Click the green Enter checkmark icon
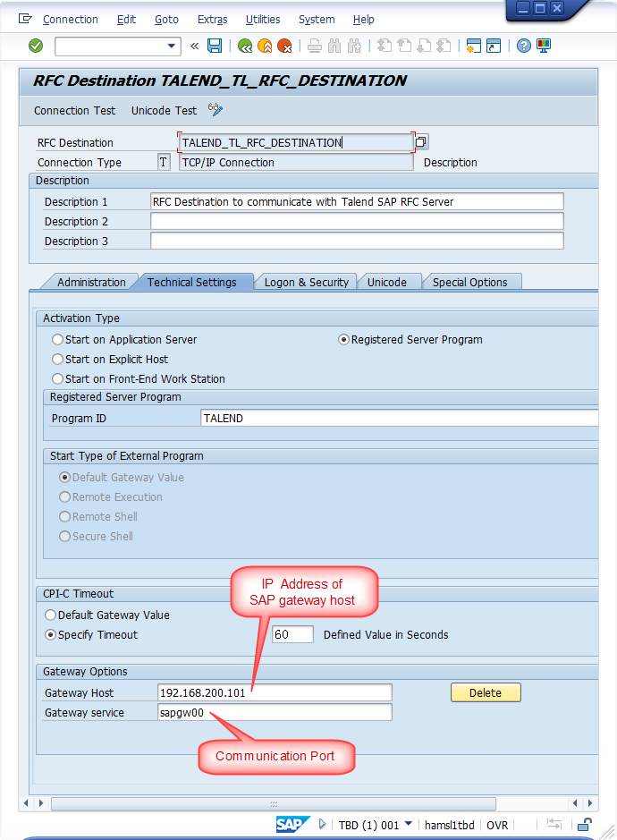Viewport: 617px width, 840px height. coord(36,47)
